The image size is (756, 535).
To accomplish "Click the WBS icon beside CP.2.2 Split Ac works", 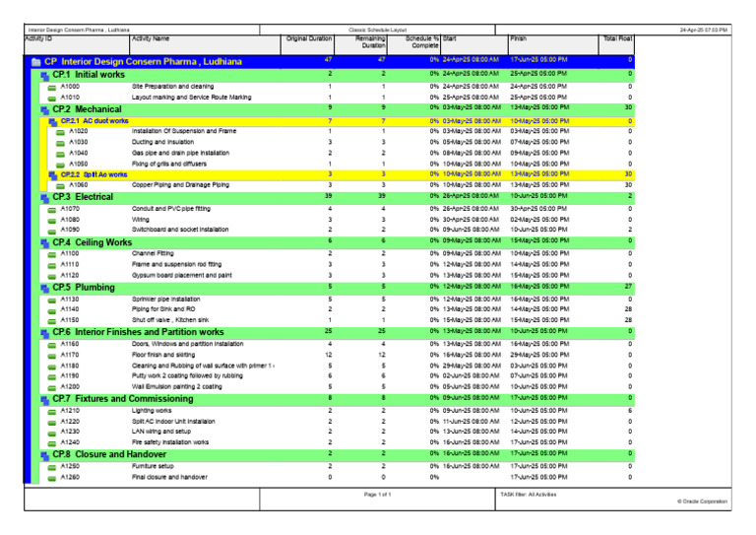I will (x=53, y=175).
